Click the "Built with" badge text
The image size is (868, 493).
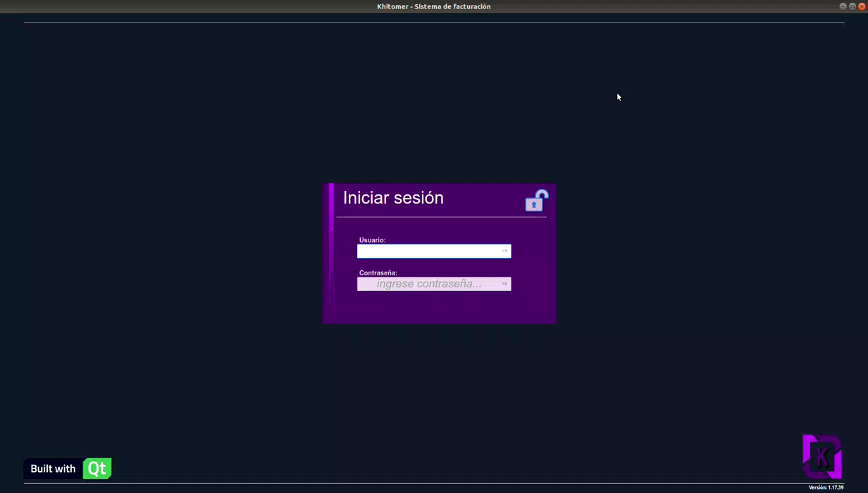click(x=53, y=468)
